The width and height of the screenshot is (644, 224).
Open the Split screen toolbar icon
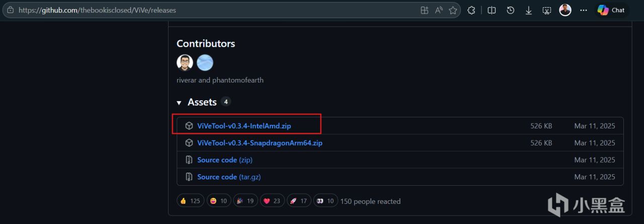pos(492,10)
